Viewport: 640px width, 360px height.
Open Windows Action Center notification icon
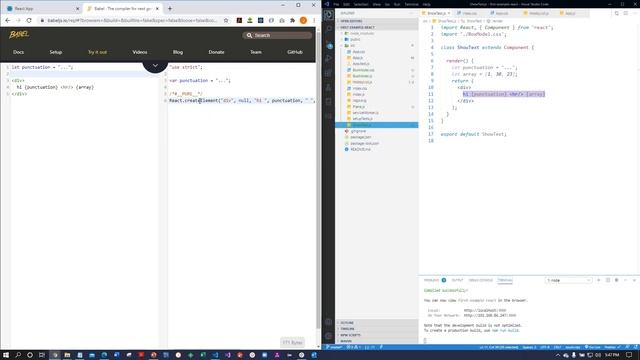coord(629,355)
